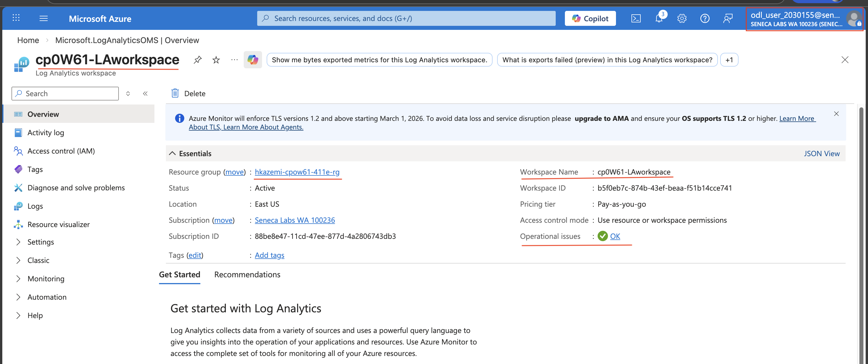Click the Access control (IAM) icon
Screen dimensions: 868x364
click(x=18, y=151)
